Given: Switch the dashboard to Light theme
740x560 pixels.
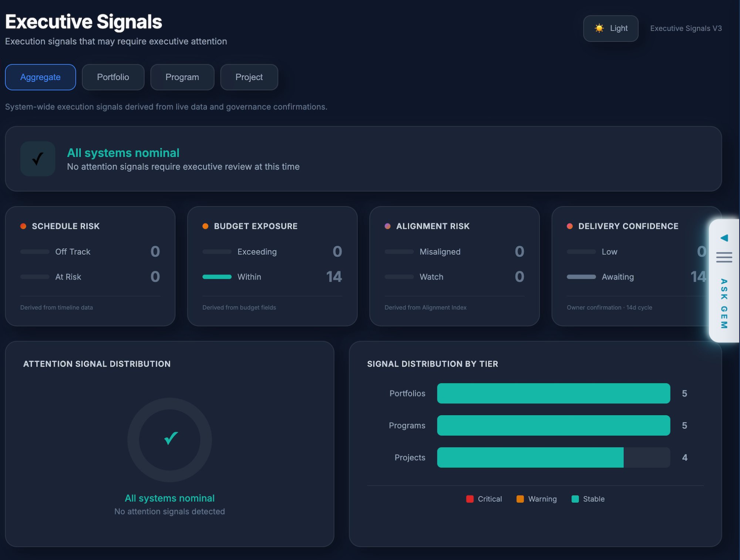Looking at the screenshot, I should click(x=610, y=28).
